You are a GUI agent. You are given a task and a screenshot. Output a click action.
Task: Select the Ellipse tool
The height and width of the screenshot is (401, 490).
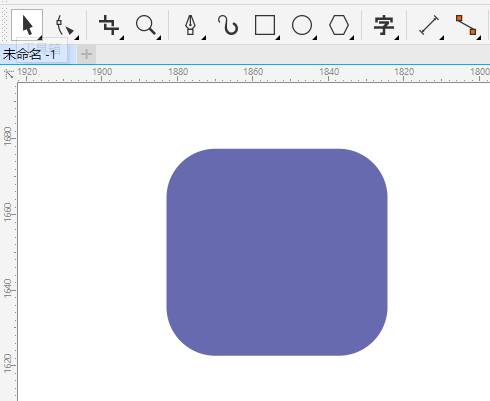(302, 25)
